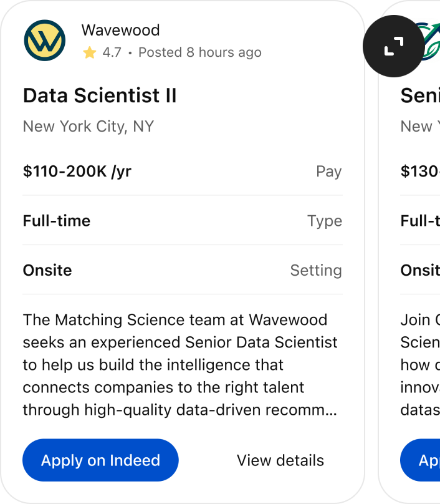Click the Posted 8 hours ago timestamp
Screen dimensions: 440x504
[x=198, y=52]
